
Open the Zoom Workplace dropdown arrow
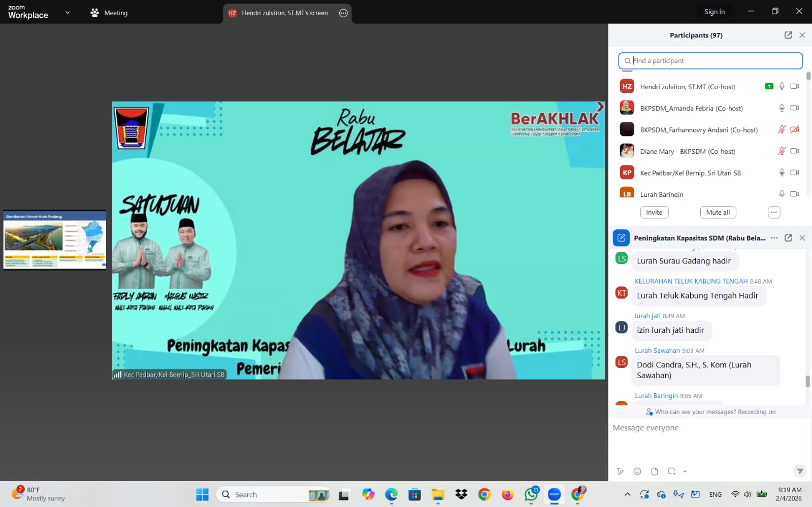tap(68, 12)
